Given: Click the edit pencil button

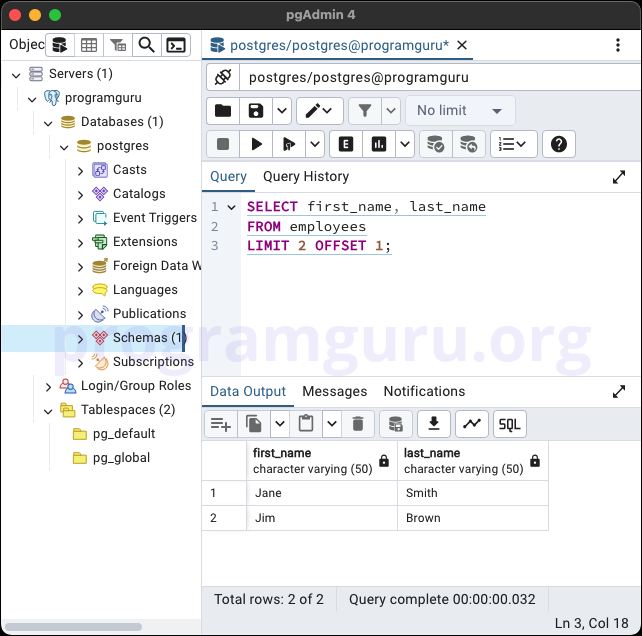Looking at the screenshot, I should [x=319, y=111].
